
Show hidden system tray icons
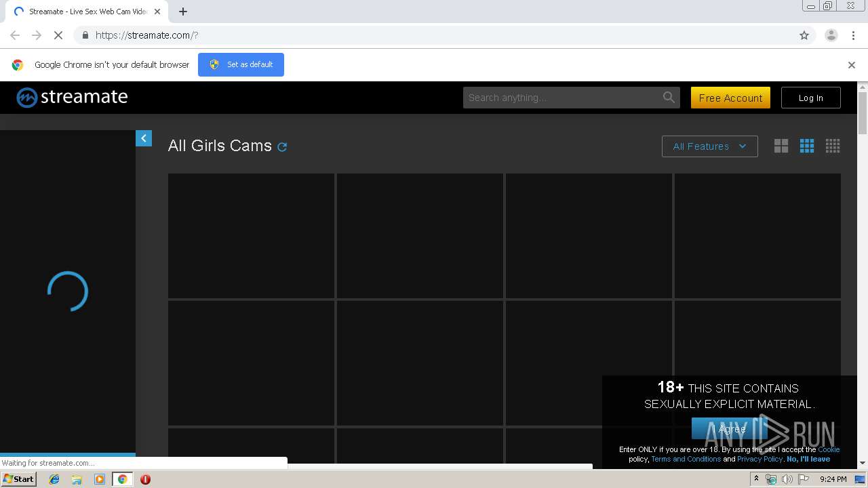(756, 479)
